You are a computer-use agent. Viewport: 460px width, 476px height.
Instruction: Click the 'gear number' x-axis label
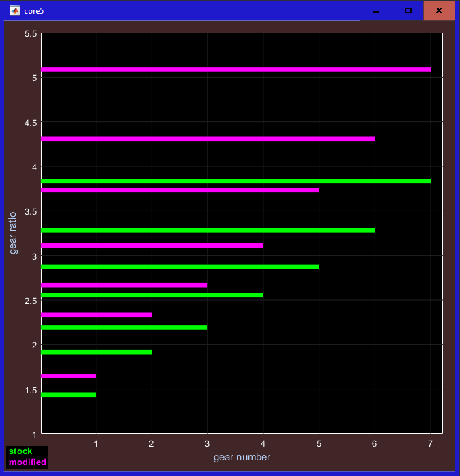[242, 457]
